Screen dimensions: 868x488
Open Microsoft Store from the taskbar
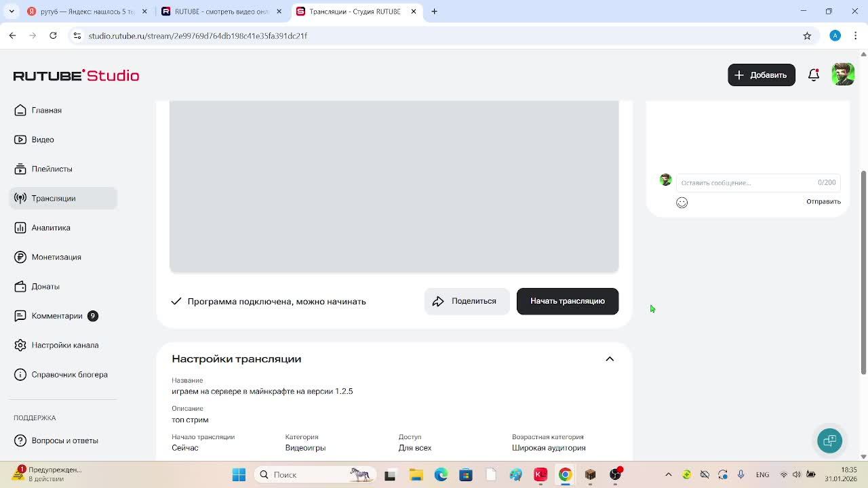coord(465,474)
